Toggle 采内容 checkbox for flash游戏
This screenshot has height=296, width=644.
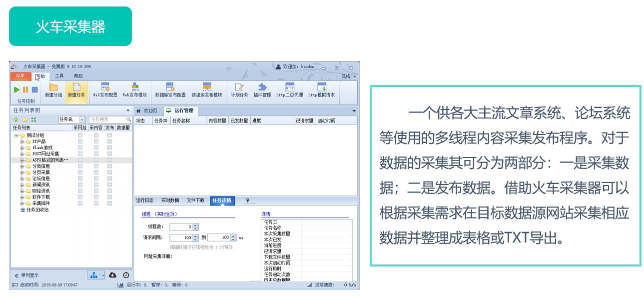(x=96, y=147)
